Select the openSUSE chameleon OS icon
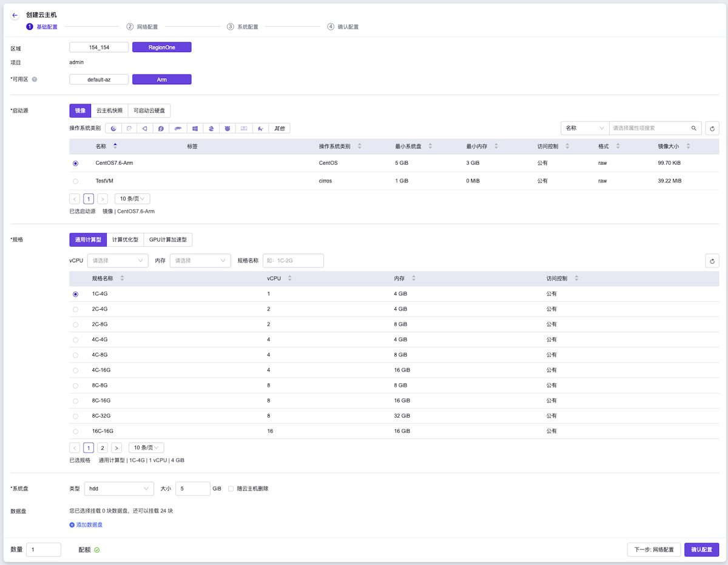 (178, 129)
